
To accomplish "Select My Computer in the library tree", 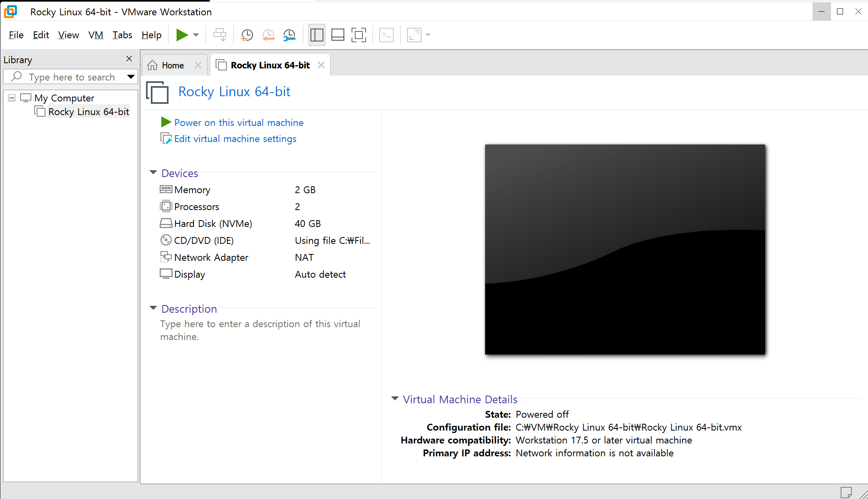I will [x=64, y=98].
